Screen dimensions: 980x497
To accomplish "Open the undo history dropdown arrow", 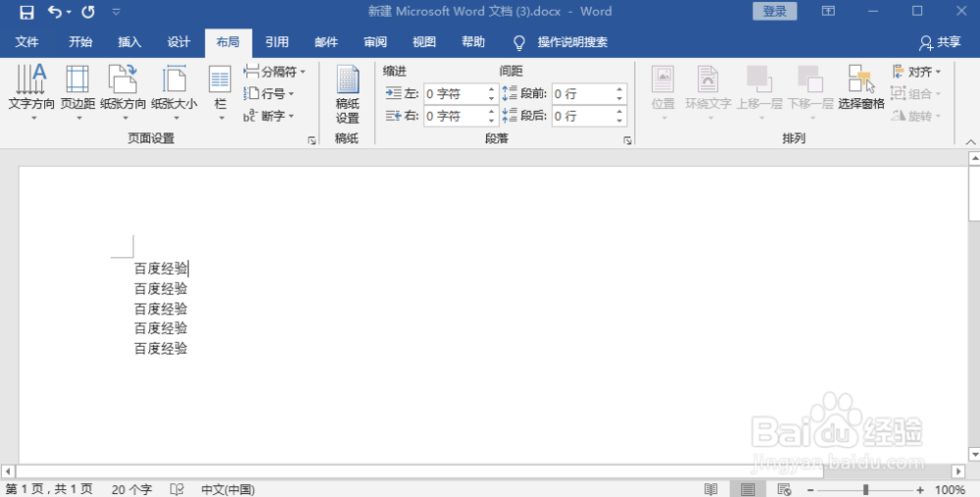I will coord(69,12).
